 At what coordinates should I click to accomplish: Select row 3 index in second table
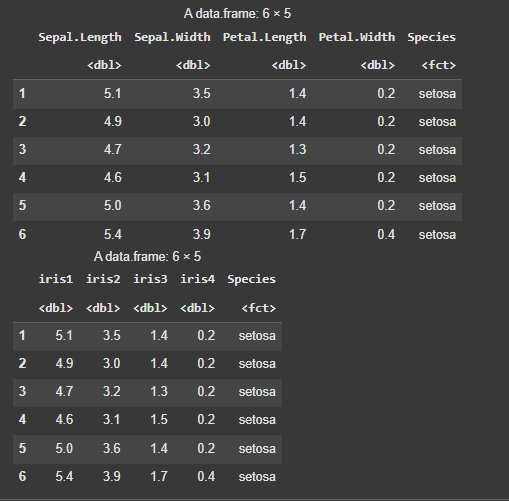[22, 391]
